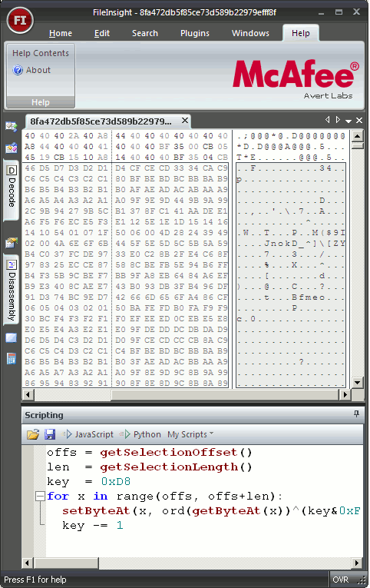
Task: Click the setByteAt code line
Action: click(x=212, y=510)
